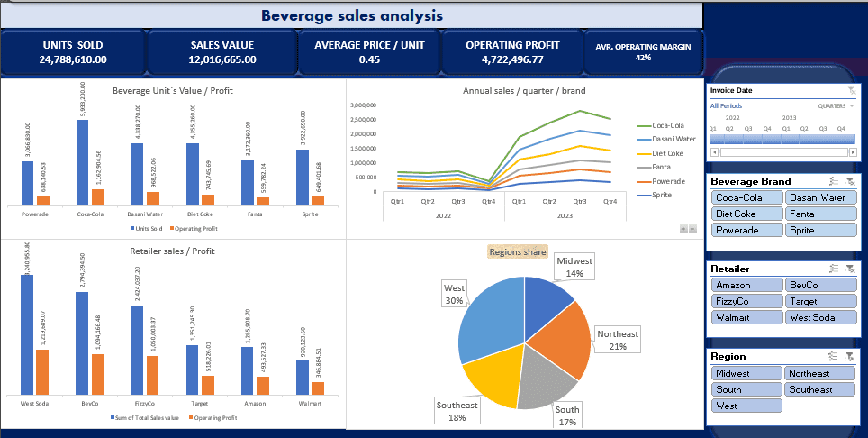
Task: Open the QUARTERS time level dropdown
Action: click(836, 105)
